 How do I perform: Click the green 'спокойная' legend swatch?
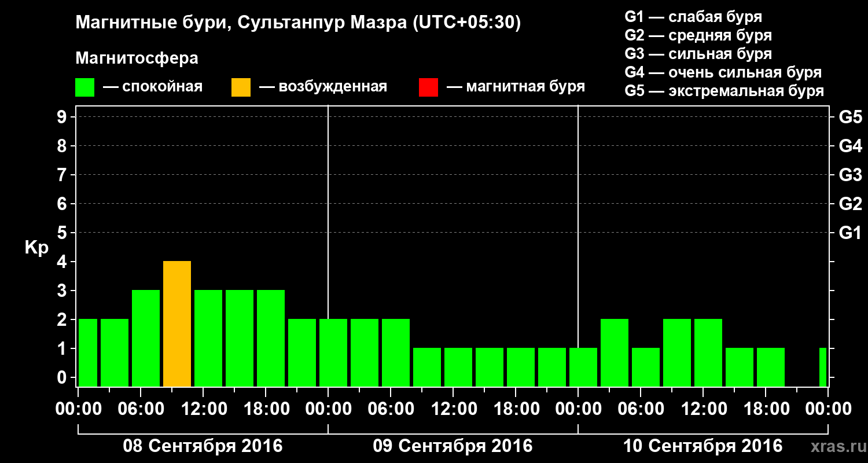85,87
